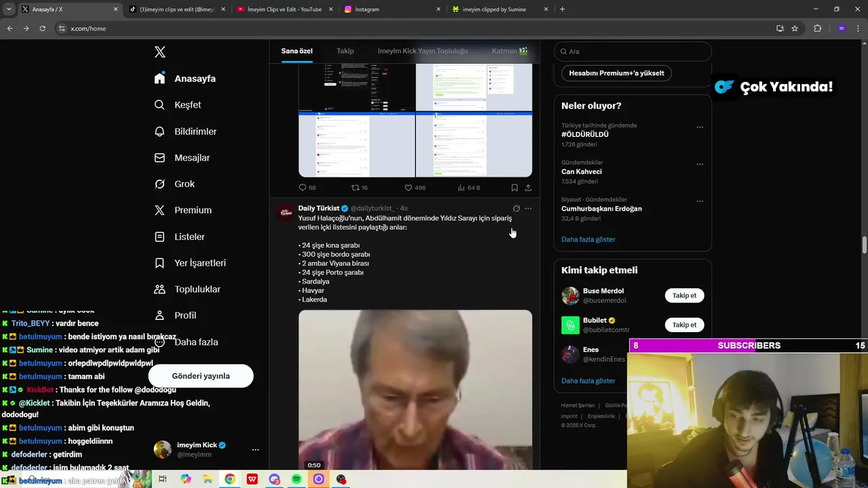
Task: Open options for #ÖLDÜRÜLDÜ trend
Action: coord(700,127)
